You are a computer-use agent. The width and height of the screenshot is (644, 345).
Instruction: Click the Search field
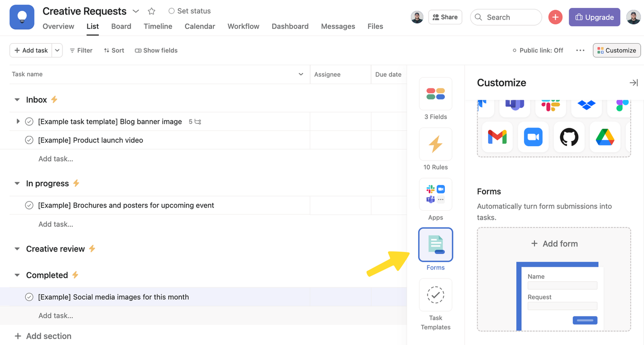click(x=506, y=17)
